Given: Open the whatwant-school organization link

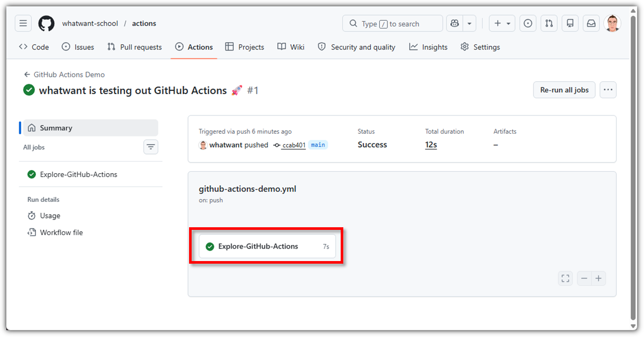Looking at the screenshot, I should [90, 23].
